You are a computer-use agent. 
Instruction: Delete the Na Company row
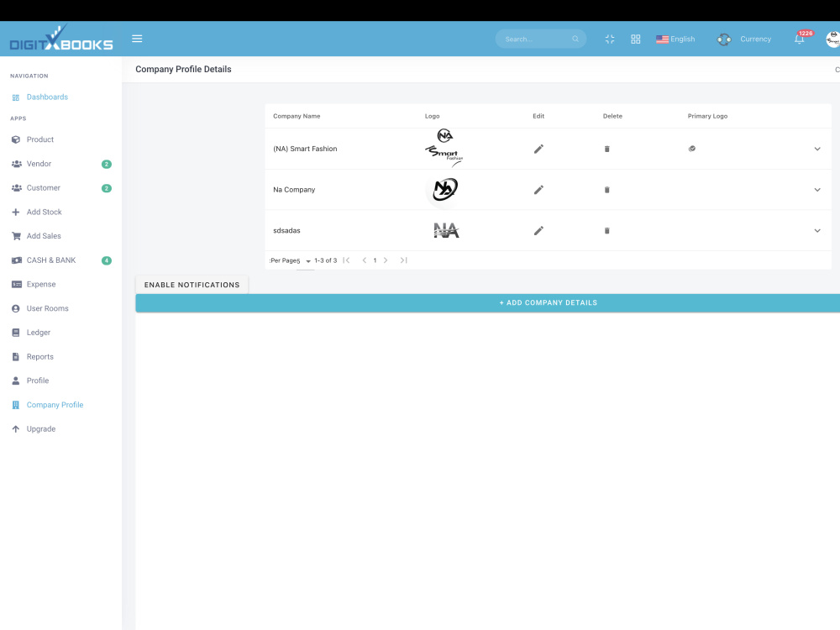coord(607,190)
